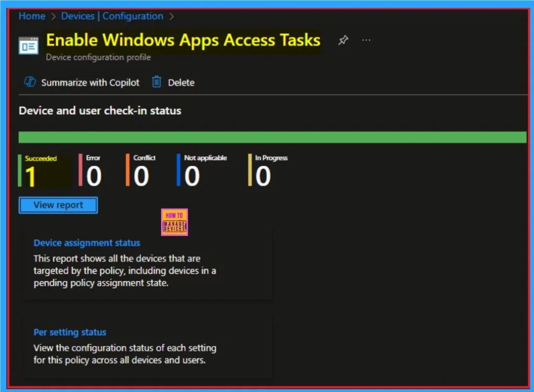Go to the Home breadcrumb
Screen dimensions: 534x392
tap(32, 16)
